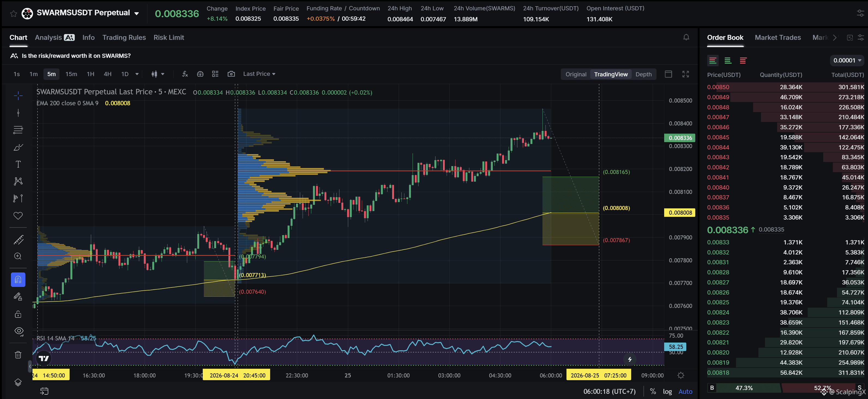Select the trend line drawing tool
Screen dimensions: 868x399
[18, 113]
